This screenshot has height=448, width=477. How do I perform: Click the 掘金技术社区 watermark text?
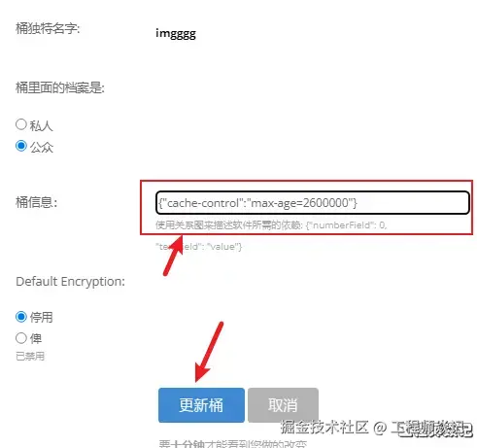[x=324, y=428]
